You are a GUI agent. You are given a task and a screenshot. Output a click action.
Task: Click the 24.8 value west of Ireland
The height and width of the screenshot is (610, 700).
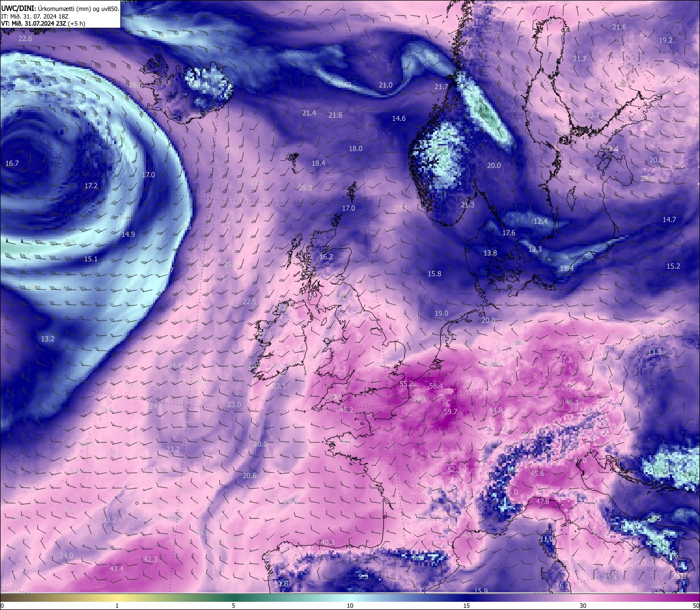coord(174,365)
